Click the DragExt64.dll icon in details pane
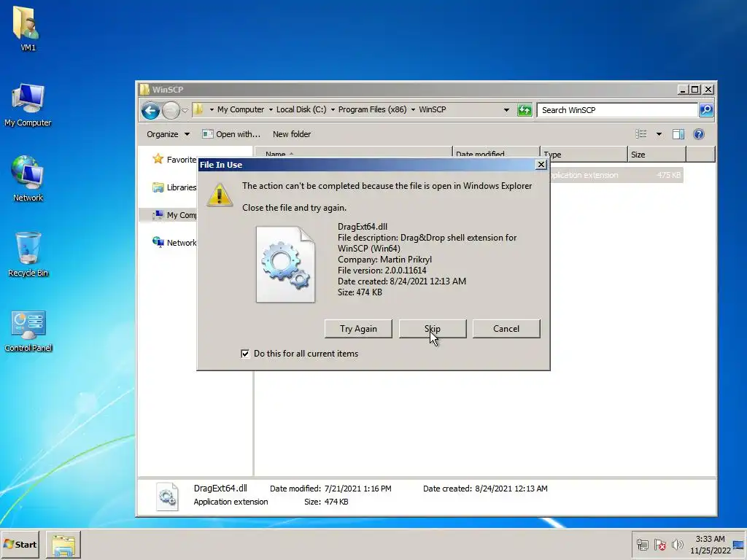Image resolution: width=747 pixels, height=560 pixels. 167,496
